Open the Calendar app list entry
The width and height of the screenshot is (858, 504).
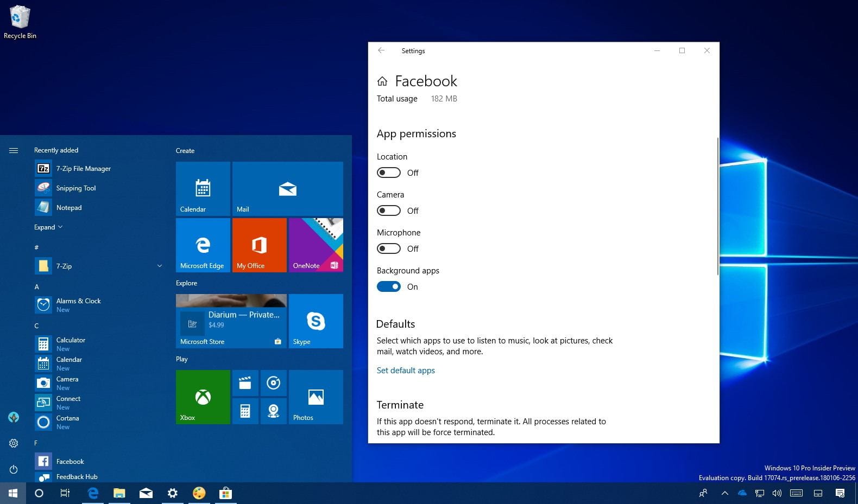[99, 363]
